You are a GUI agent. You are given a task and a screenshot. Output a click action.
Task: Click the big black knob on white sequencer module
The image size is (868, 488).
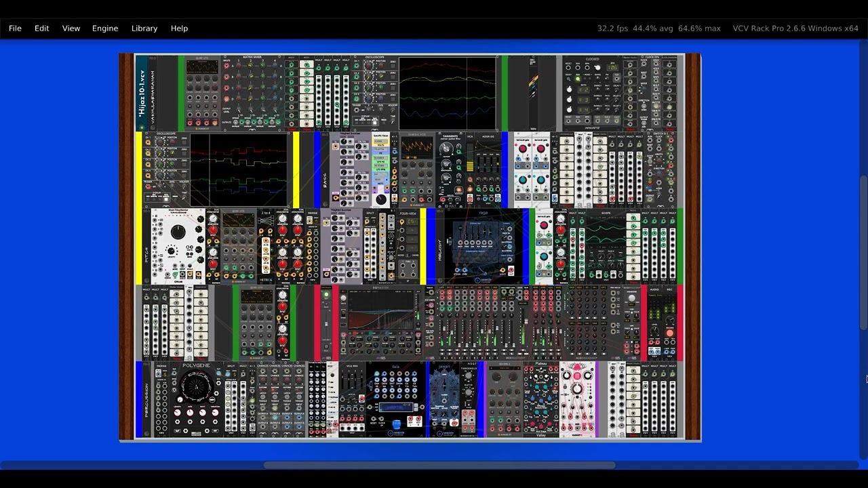178,233
